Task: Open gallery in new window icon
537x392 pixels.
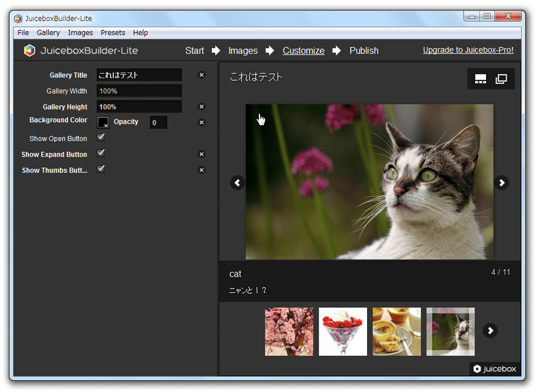Action: click(x=501, y=79)
